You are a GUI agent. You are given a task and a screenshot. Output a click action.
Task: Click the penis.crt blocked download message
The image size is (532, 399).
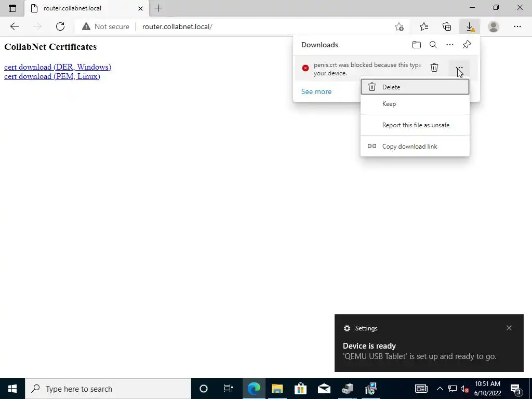367,69
